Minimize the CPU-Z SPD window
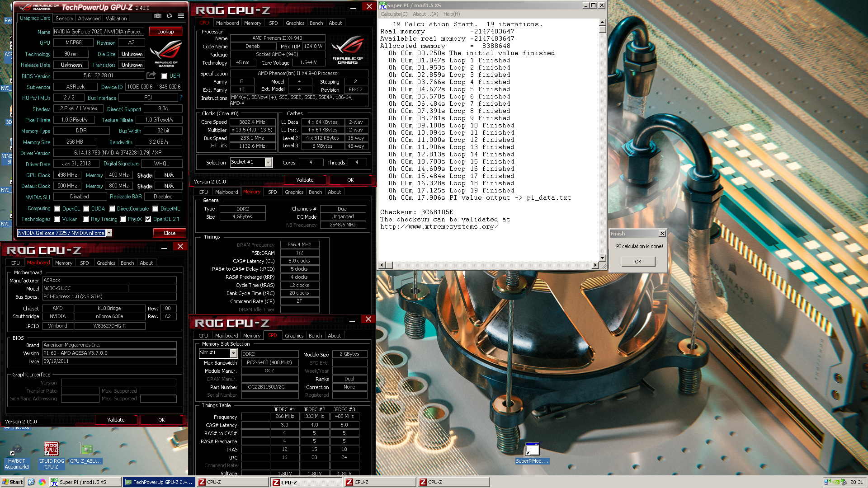The width and height of the screenshot is (868, 488). click(x=352, y=320)
